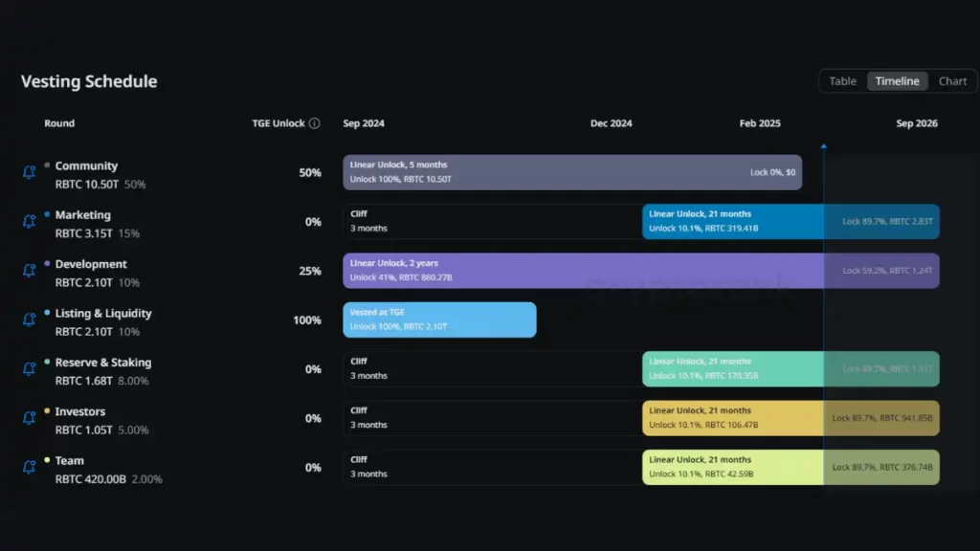Click the current date timeline marker

823,147
